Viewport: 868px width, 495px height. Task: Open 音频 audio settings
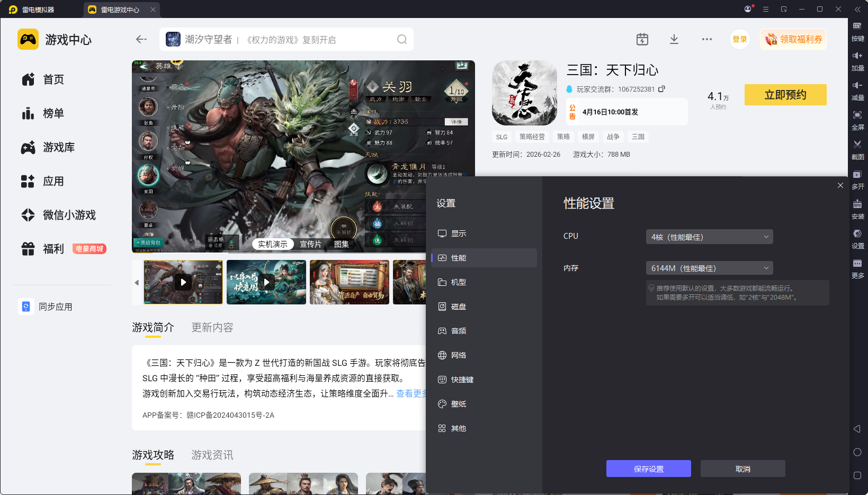[x=484, y=331]
